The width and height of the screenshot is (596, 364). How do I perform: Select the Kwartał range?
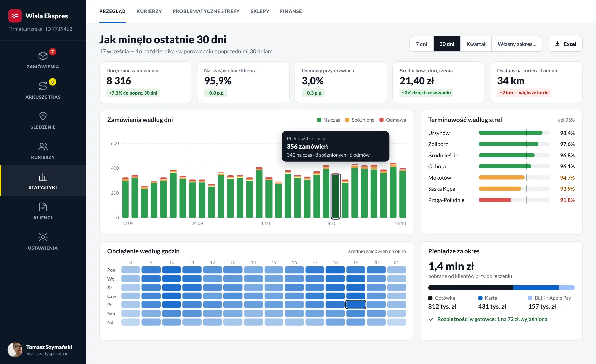pyautogui.click(x=476, y=44)
